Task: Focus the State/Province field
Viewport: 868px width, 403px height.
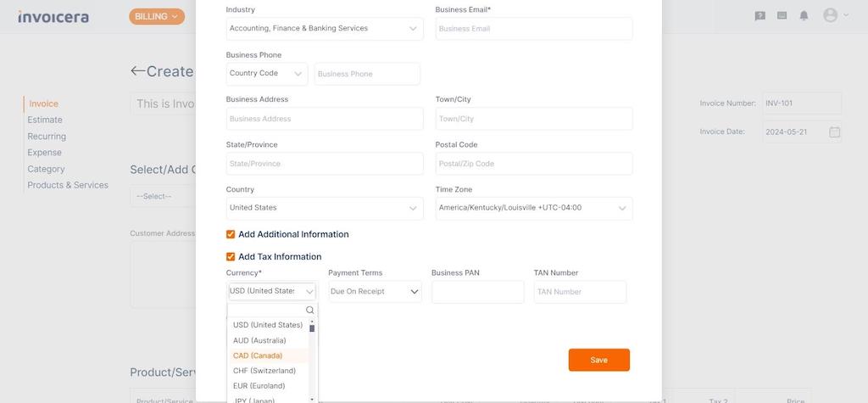Action: tap(325, 164)
